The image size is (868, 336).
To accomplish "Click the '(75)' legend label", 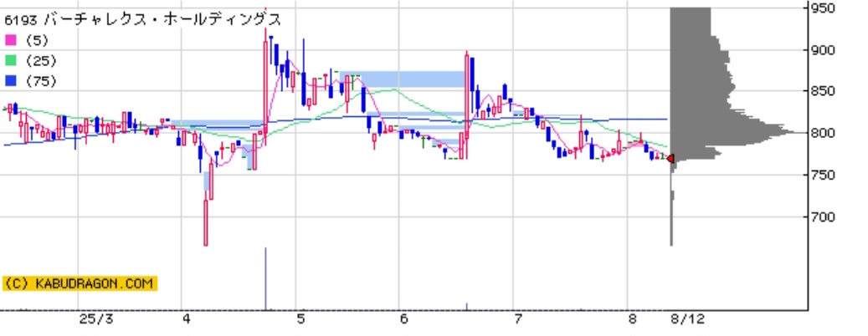I will point(41,81).
